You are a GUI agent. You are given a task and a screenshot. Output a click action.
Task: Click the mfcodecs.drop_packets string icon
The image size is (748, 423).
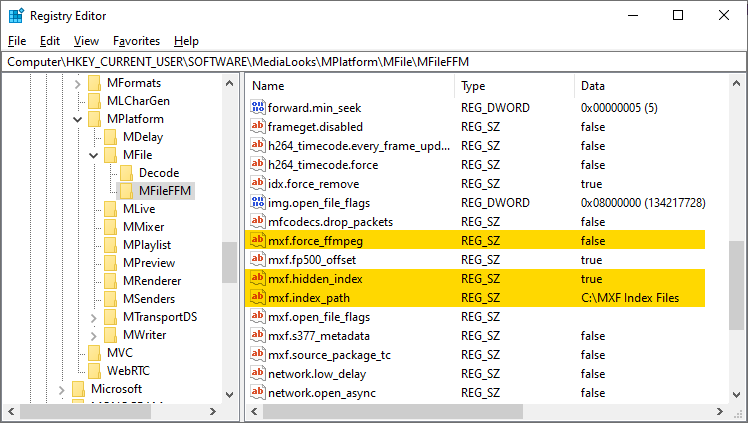click(x=258, y=221)
